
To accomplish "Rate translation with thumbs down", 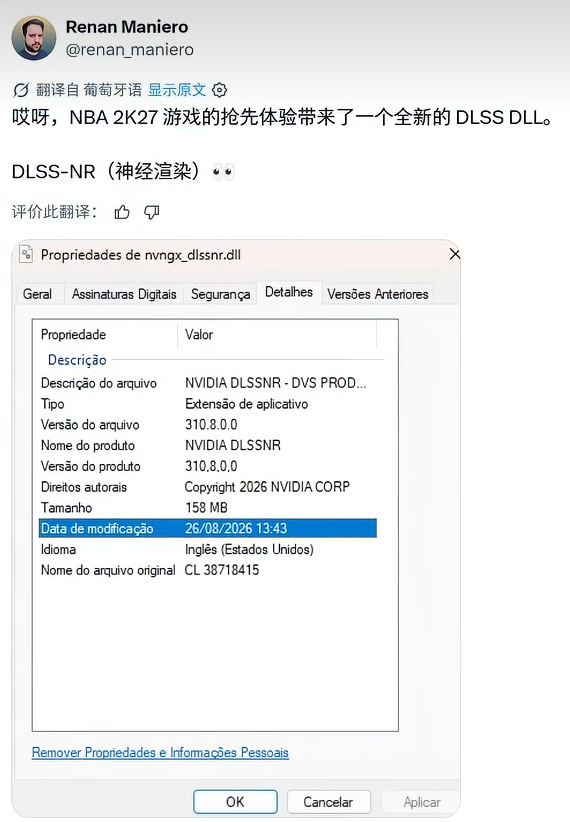I will click(x=152, y=212).
